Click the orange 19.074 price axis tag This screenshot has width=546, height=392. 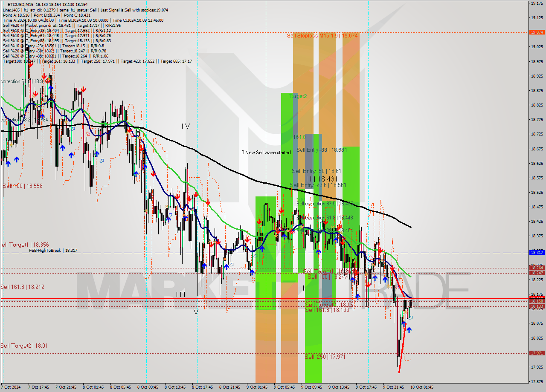(x=537, y=32)
